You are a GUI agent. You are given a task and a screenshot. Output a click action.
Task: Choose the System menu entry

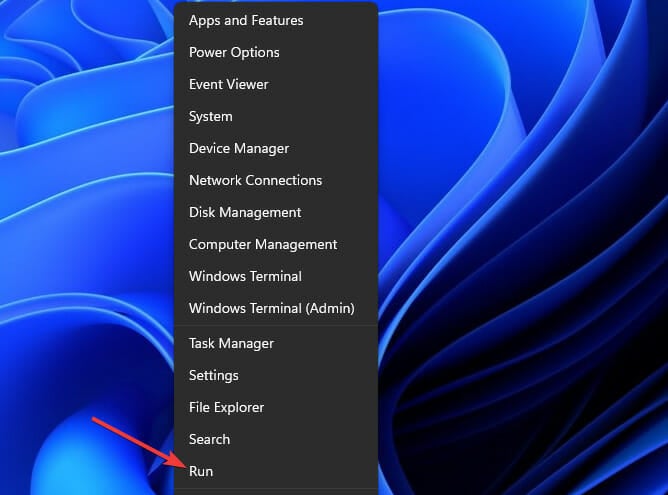click(x=276, y=116)
